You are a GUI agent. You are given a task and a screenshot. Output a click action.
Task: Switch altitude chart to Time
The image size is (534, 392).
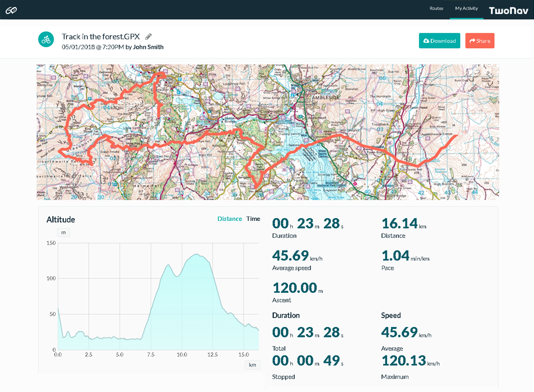click(x=253, y=219)
